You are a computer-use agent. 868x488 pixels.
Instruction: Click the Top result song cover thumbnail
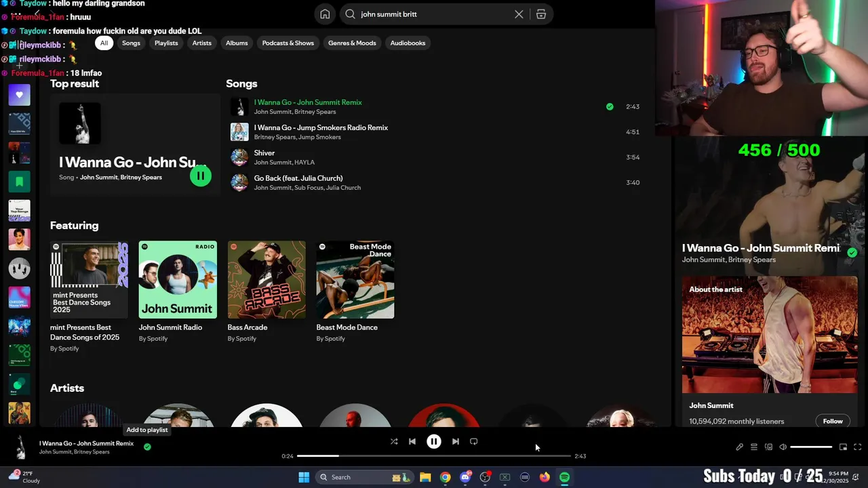point(80,123)
